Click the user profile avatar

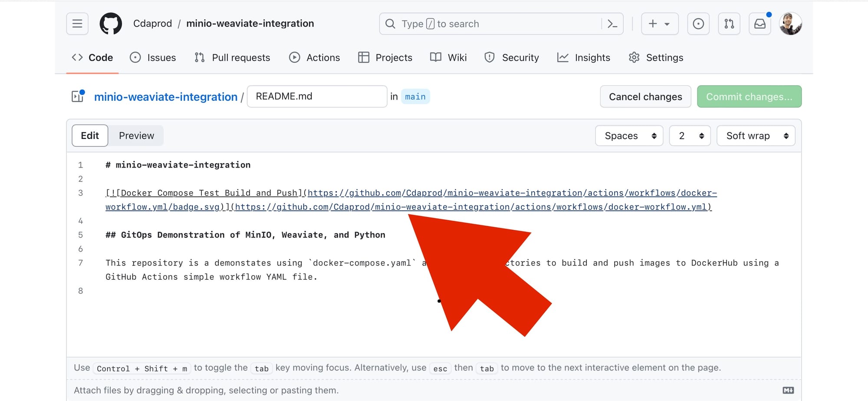790,23
